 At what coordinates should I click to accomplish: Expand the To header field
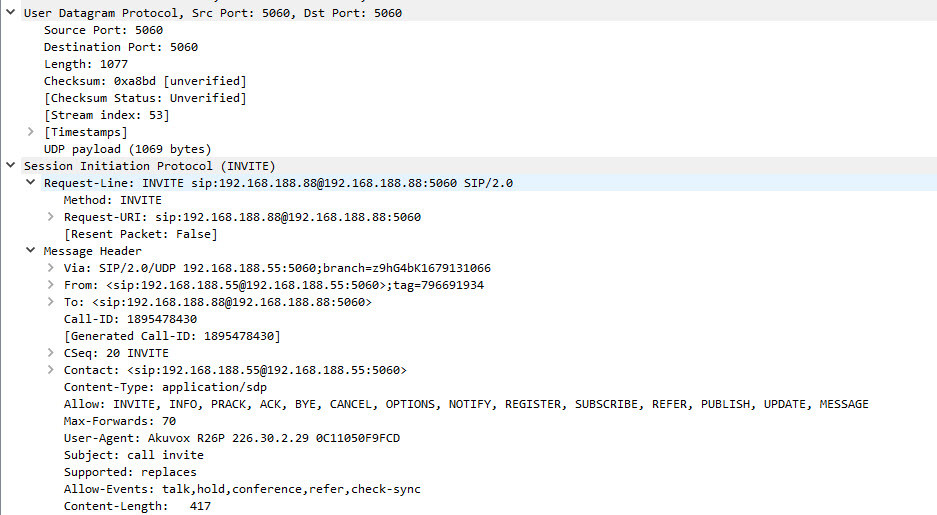pyautogui.click(x=51, y=302)
